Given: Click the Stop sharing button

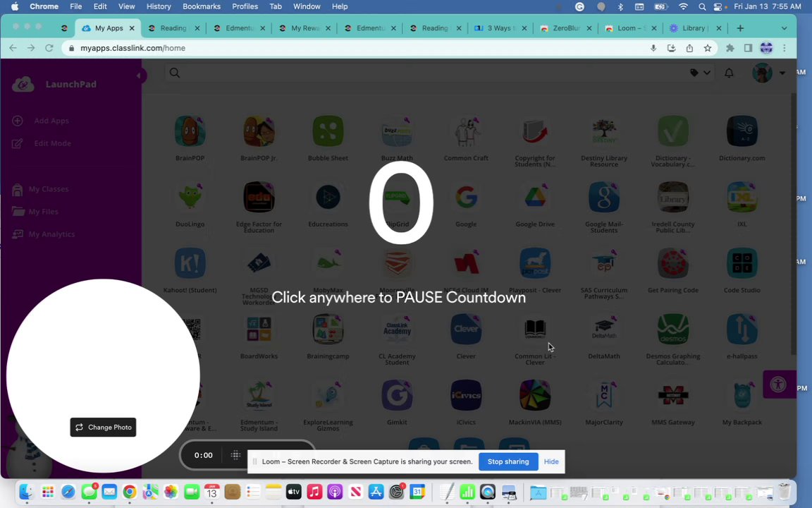Looking at the screenshot, I should pos(508,461).
